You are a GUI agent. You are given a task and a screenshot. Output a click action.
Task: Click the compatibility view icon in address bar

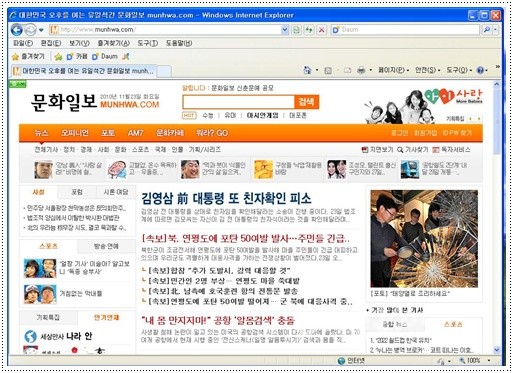(x=296, y=30)
